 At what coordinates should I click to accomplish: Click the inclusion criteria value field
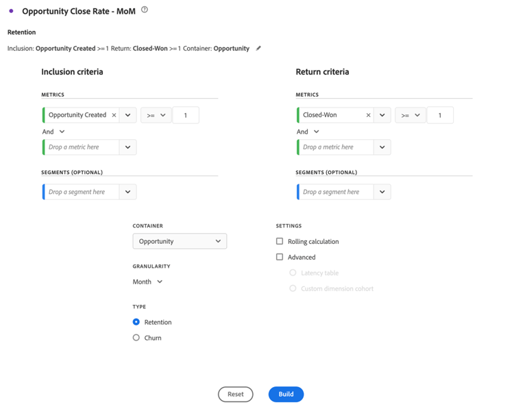pos(186,115)
